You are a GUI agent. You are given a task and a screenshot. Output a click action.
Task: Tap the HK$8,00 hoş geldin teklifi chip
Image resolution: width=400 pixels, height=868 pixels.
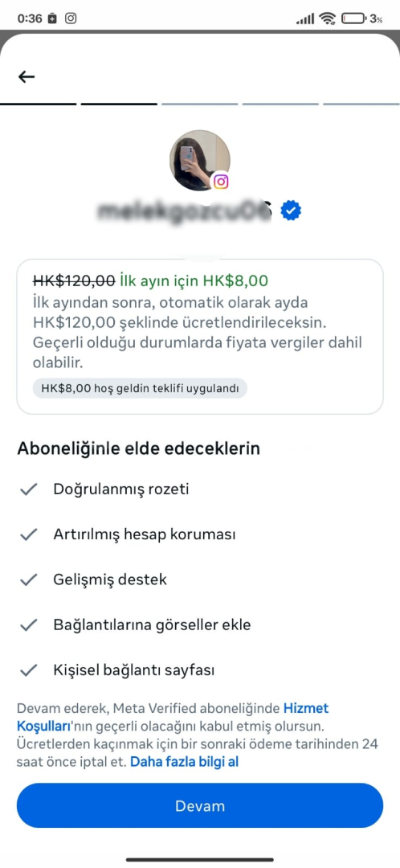tap(140, 389)
